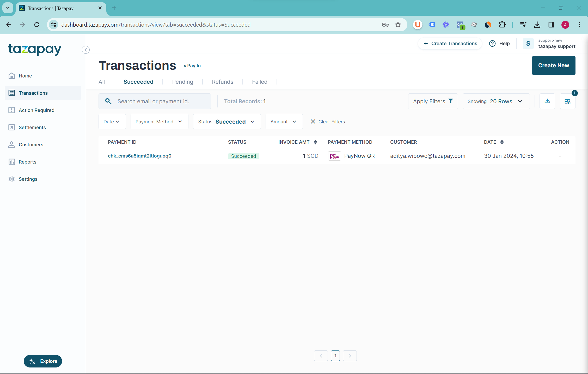Open the customize columns table icon
The width and height of the screenshot is (588, 374).
pyautogui.click(x=567, y=101)
